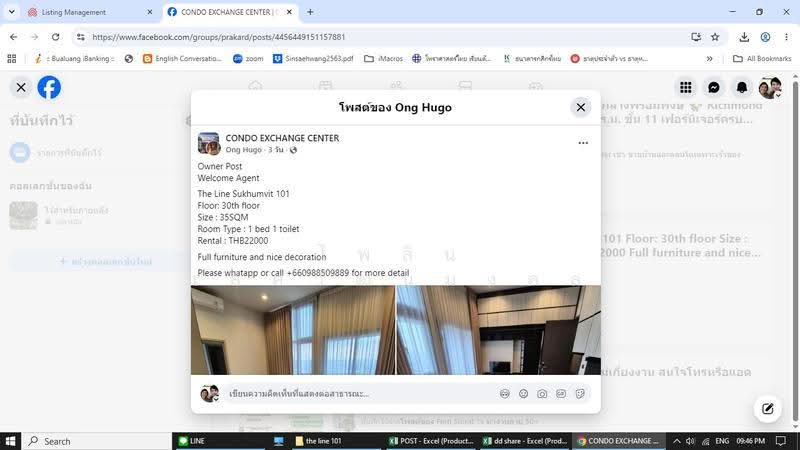
Task: Open the sticker picker in comment box
Action: (x=580, y=393)
